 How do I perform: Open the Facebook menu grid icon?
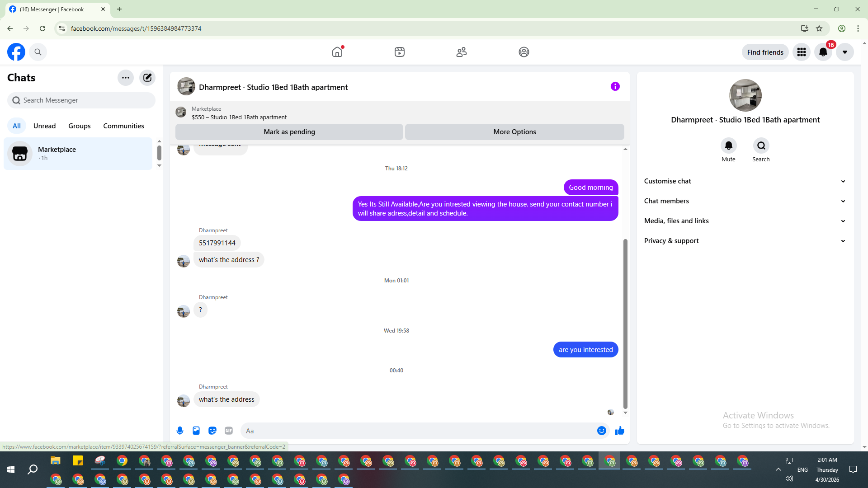pyautogui.click(x=801, y=52)
